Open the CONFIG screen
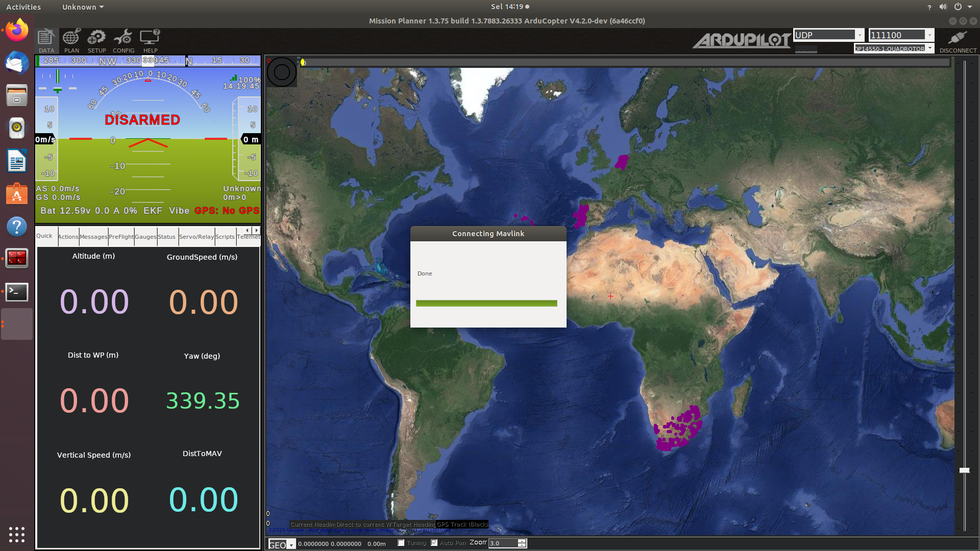The image size is (980, 551). tap(123, 41)
